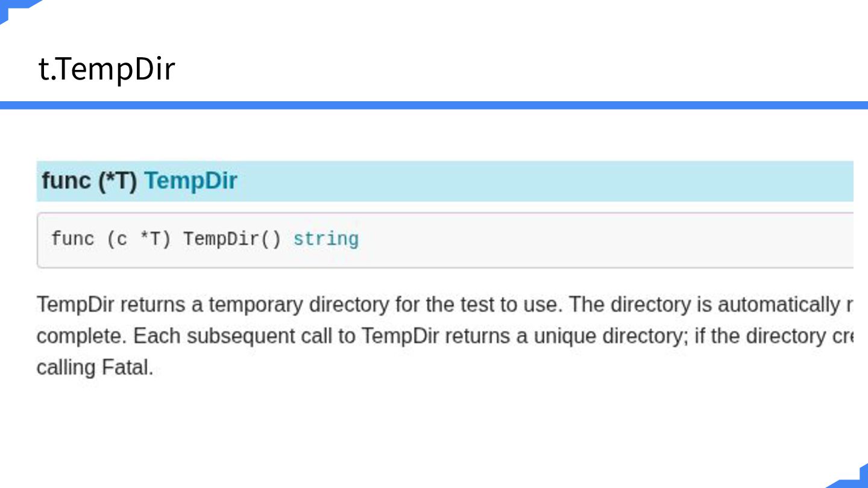Click the func keyword in code signature

[x=73, y=239]
